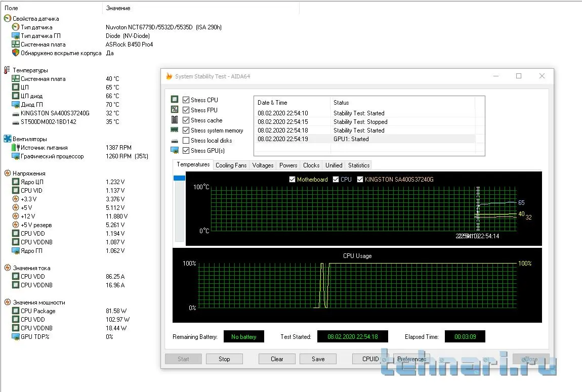This screenshot has height=392, width=582.
Task: Click the Stress local disks drive icon
Action: tap(175, 141)
